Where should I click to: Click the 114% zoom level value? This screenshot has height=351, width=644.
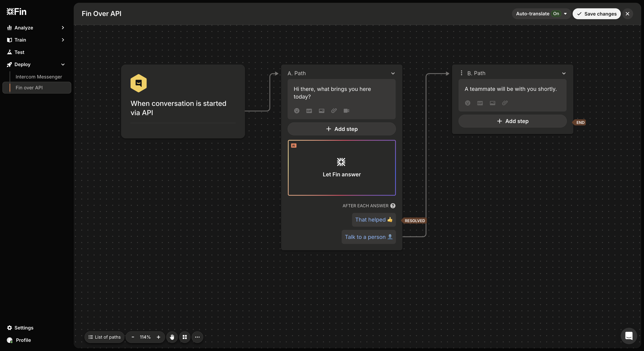click(x=145, y=337)
